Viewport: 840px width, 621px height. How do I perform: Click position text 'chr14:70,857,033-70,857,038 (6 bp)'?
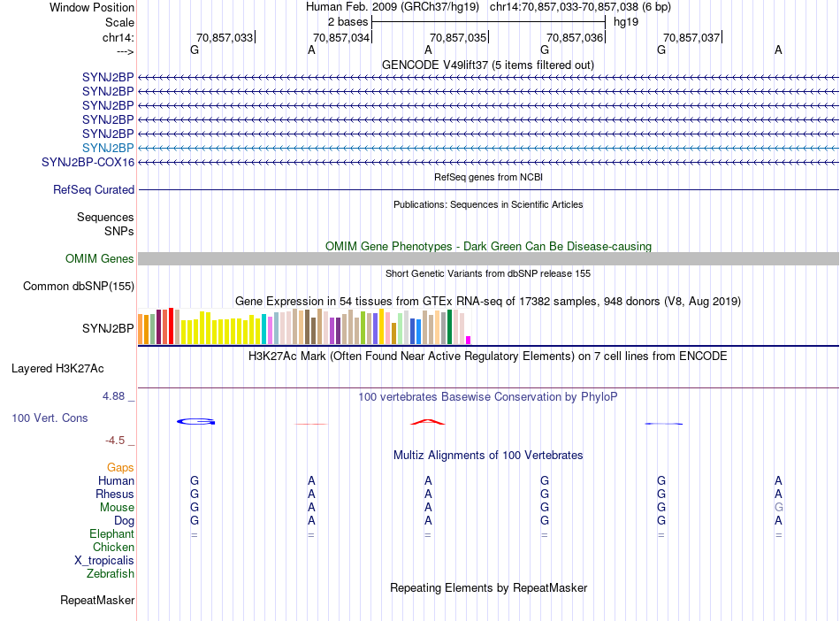[x=580, y=7]
